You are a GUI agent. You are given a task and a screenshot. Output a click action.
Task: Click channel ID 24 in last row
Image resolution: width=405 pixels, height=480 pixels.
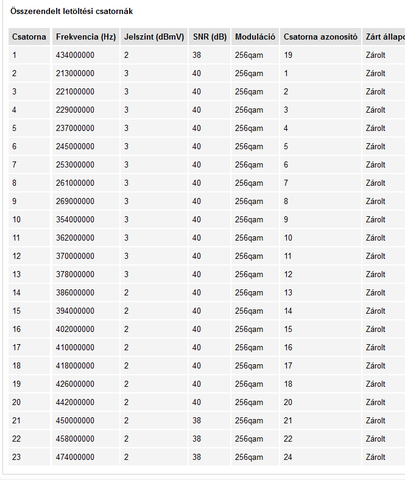tap(288, 457)
